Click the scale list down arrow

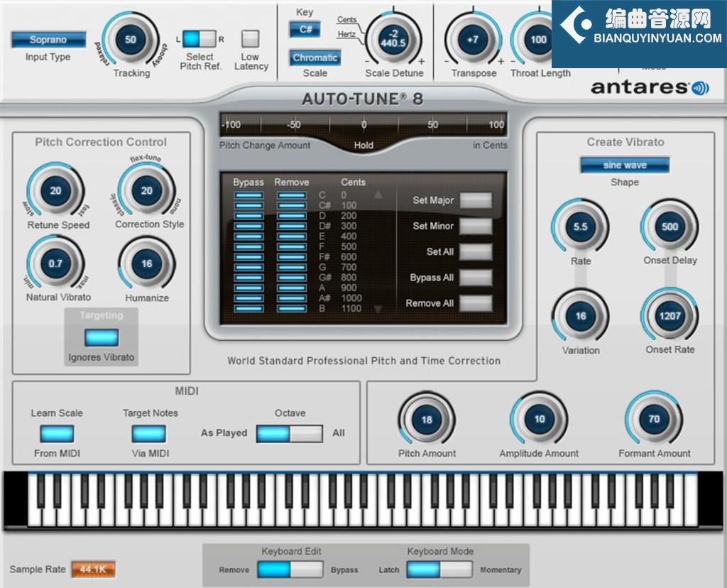[378, 310]
